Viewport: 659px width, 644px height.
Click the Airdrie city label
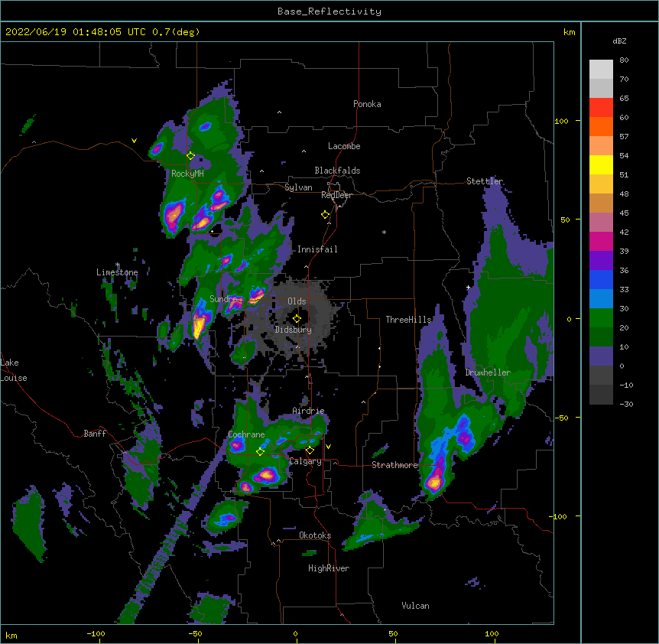[308, 411]
